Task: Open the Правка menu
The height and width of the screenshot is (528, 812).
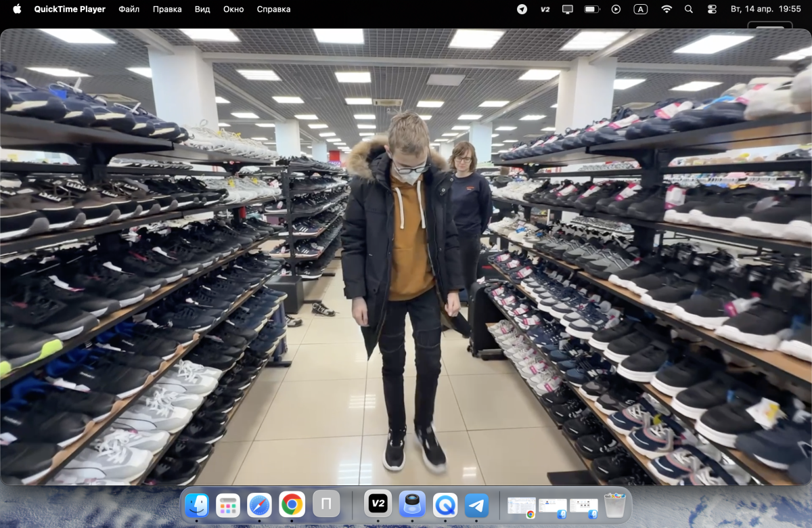Action: pos(167,9)
